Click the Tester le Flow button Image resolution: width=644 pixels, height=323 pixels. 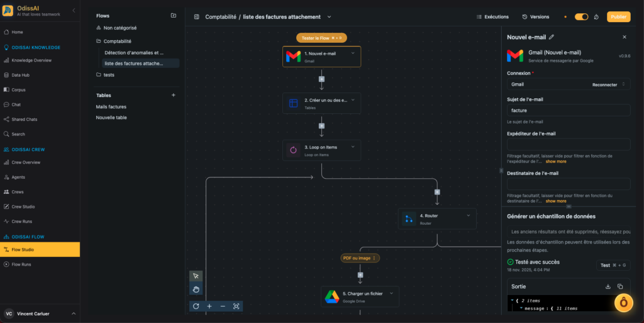[321, 38]
